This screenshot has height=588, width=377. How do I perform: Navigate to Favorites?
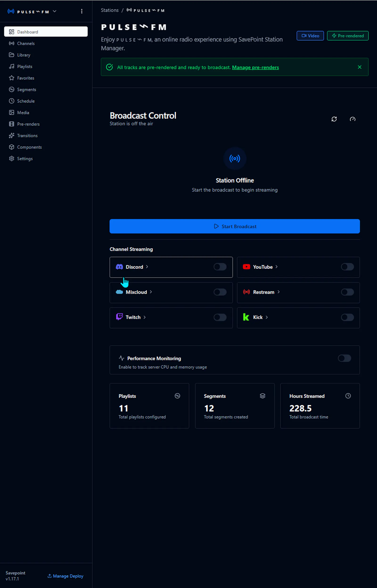pos(46,78)
